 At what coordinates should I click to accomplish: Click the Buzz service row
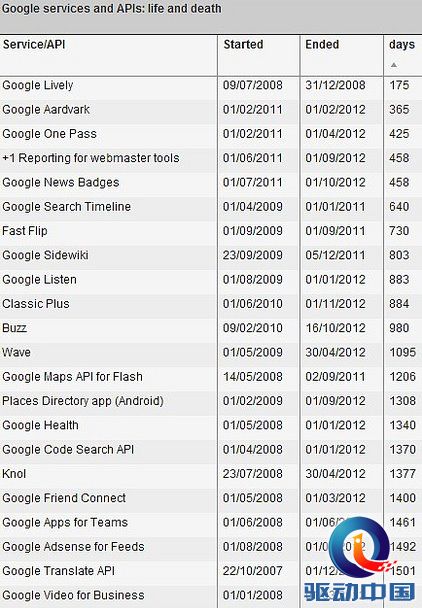click(211, 328)
